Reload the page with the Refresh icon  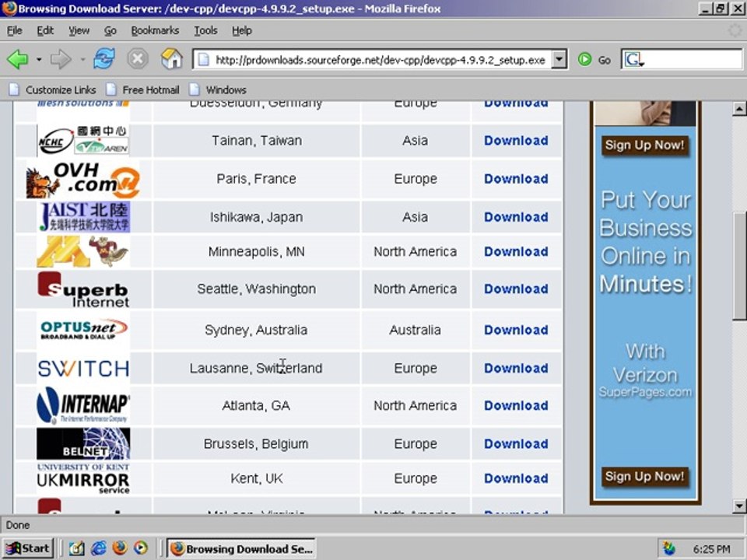103,59
